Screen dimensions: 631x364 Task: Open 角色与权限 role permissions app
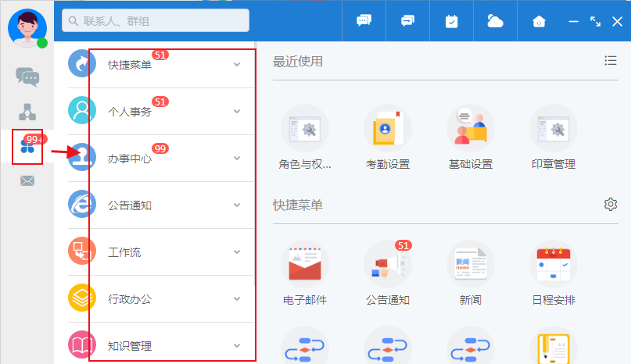(305, 128)
